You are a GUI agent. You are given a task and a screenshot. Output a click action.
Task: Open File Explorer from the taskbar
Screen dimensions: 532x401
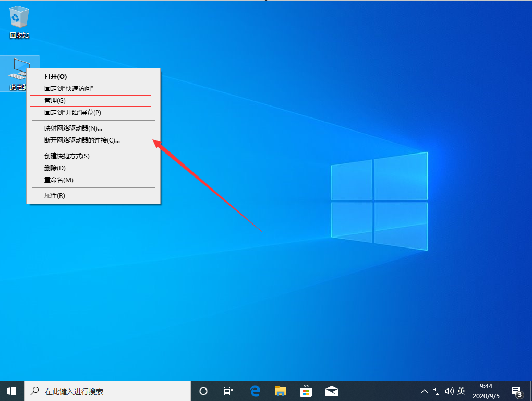click(x=280, y=391)
